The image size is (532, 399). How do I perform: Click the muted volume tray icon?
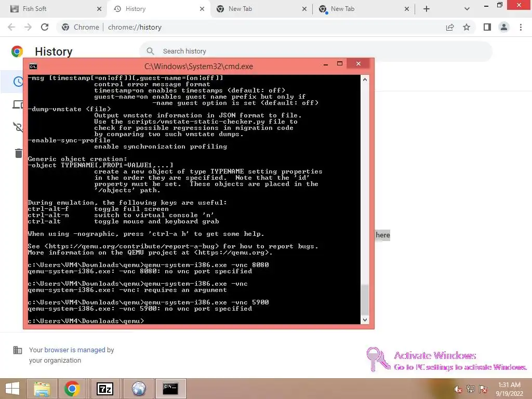[x=458, y=389]
